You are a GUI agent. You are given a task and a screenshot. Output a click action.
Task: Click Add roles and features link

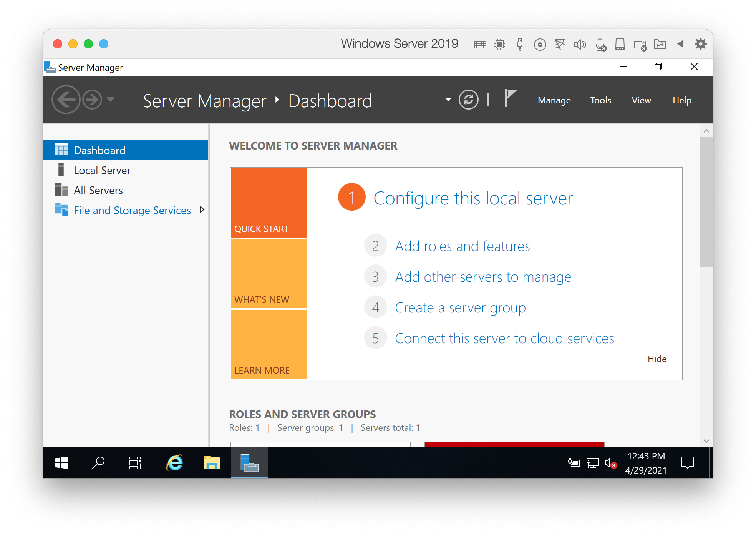click(462, 246)
